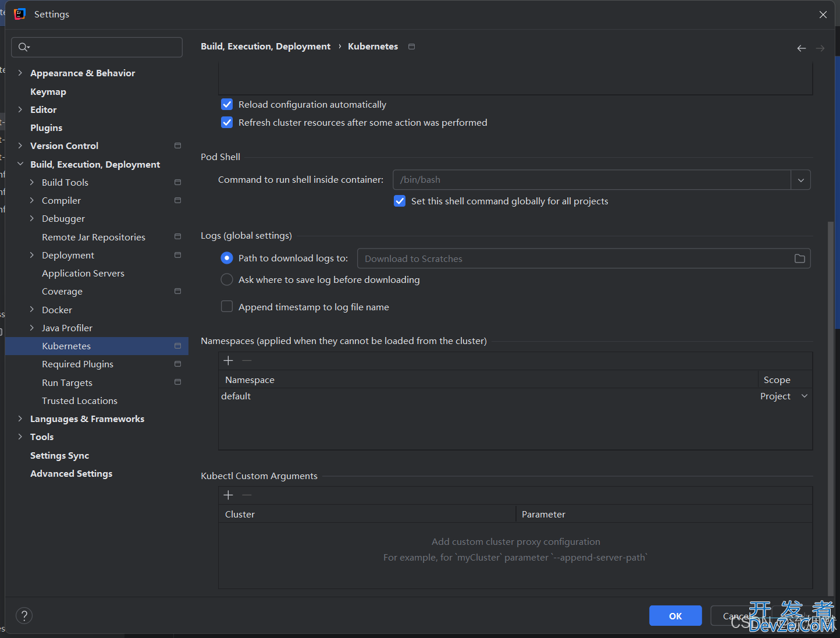
Task: Expand Appearance & Behavior section
Action: click(x=20, y=73)
